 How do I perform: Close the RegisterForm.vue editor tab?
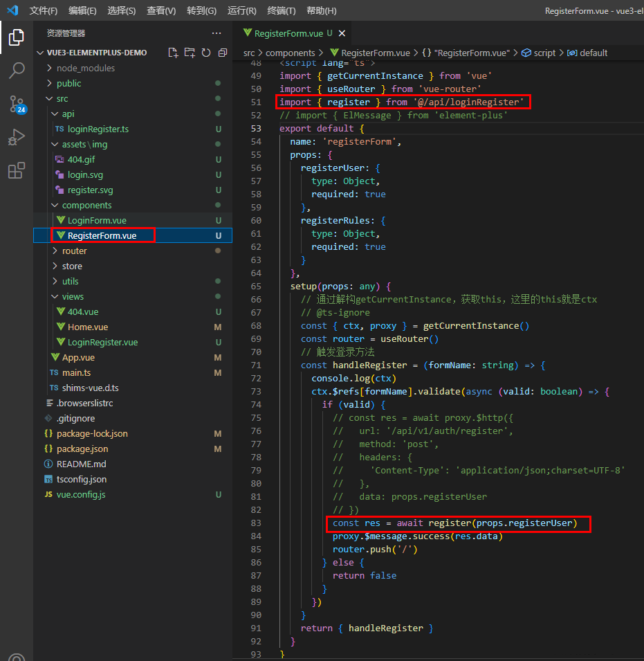tap(342, 33)
